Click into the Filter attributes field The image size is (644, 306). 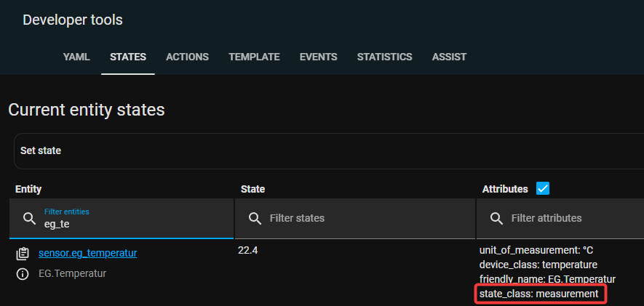point(568,218)
